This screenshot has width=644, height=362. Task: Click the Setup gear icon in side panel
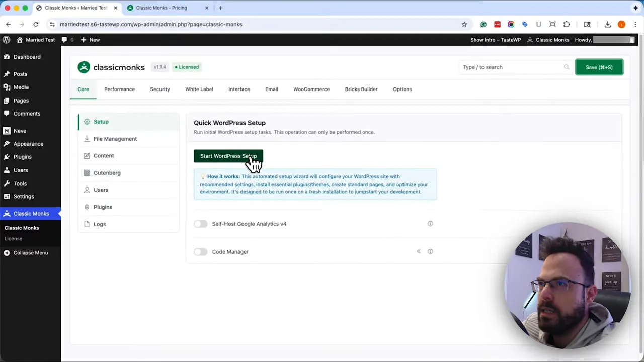(87, 122)
